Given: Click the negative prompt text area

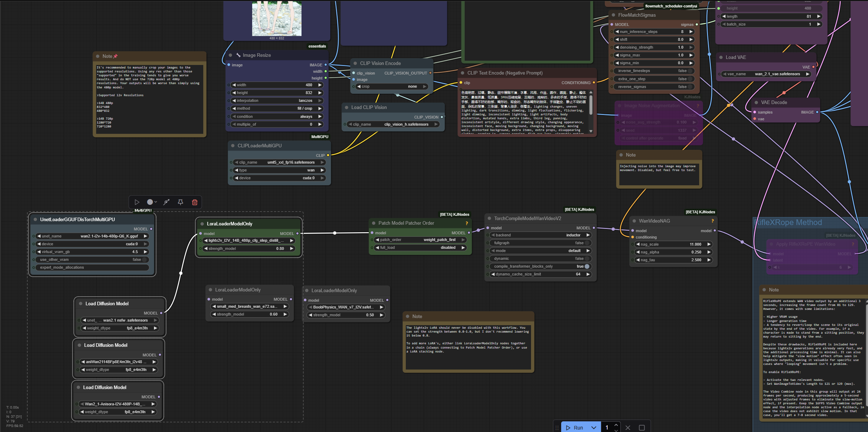Looking at the screenshot, I should (524, 112).
